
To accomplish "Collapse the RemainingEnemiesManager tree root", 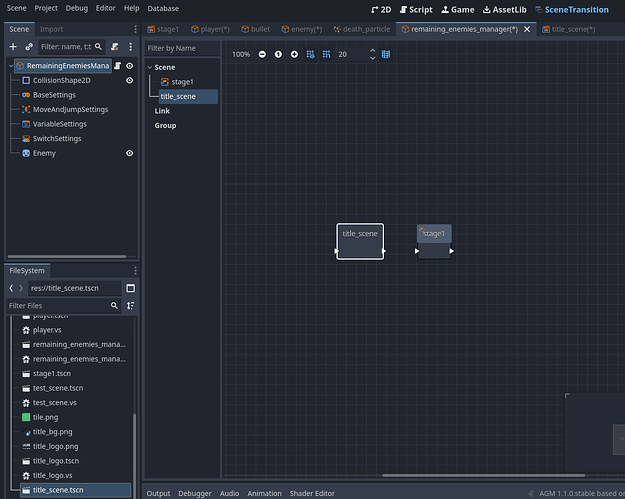I will 11,66.
